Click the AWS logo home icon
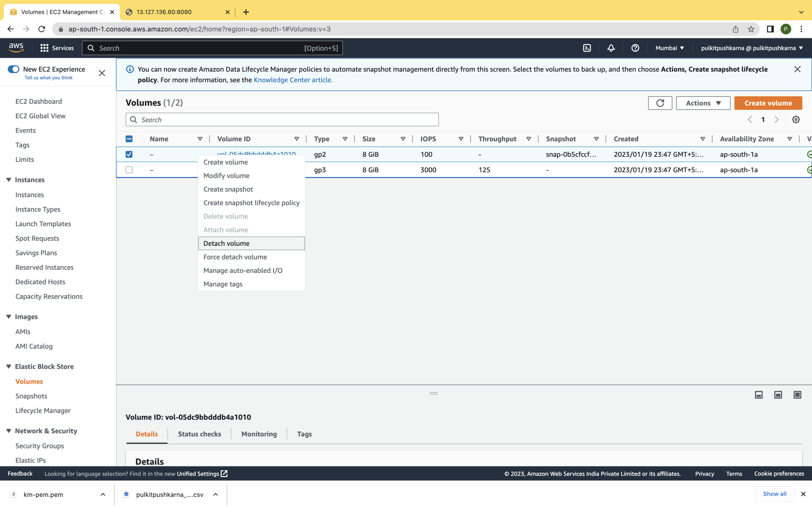Image resolution: width=812 pixels, height=508 pixels. point(16,47)
